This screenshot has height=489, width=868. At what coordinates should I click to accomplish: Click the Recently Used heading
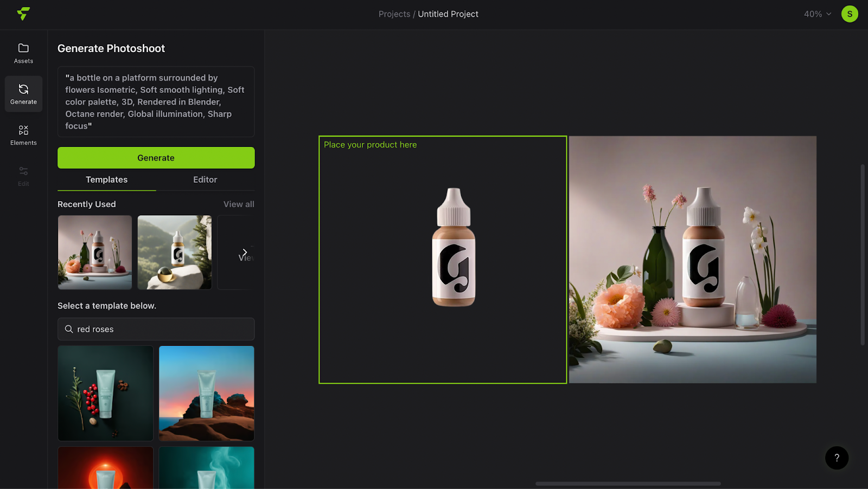click(87, 204)
